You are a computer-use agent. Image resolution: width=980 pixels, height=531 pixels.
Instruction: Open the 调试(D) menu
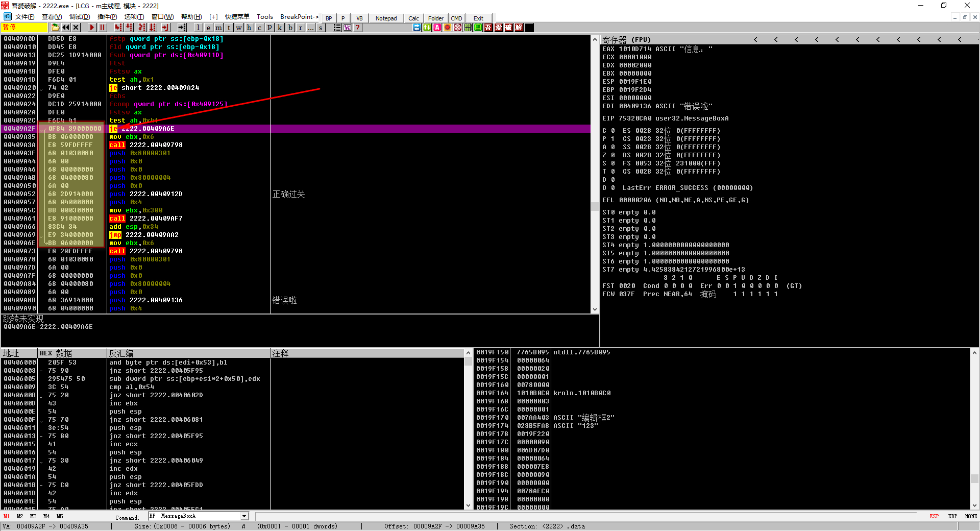pos(80,17)
